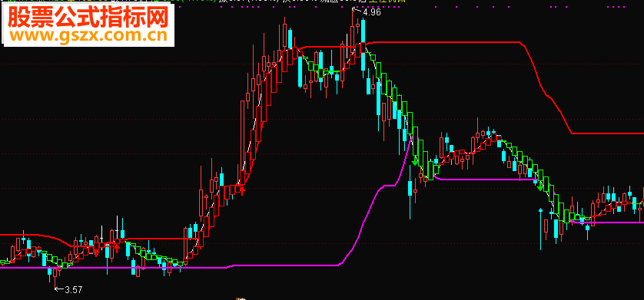
Task: Select the green sell arrow at the bottom of the steep decline from the 4.96 peak
Action: coord(415,161)
